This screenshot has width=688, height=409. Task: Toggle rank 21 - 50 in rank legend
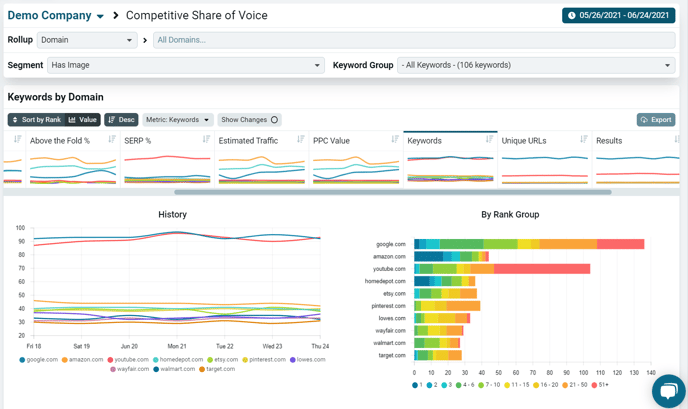(x=575, y=385)
